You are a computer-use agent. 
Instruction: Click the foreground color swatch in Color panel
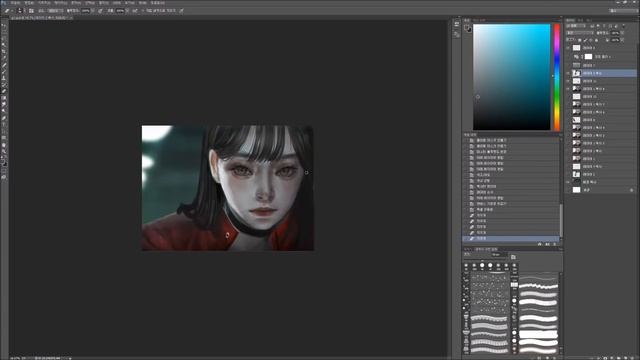pos(467,28)
